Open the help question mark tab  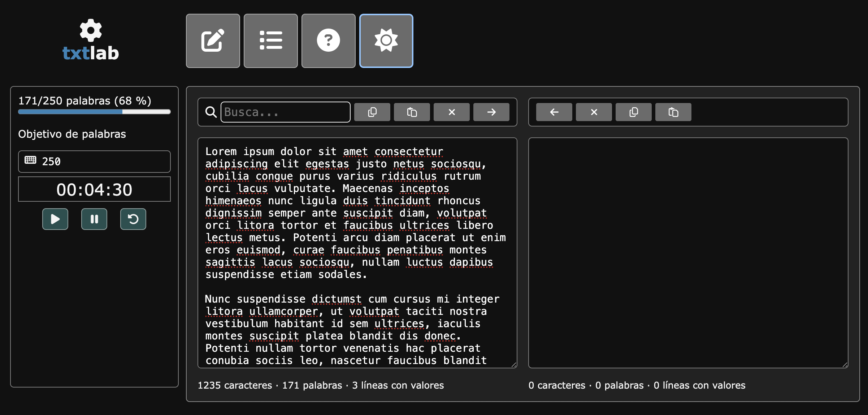328,41
